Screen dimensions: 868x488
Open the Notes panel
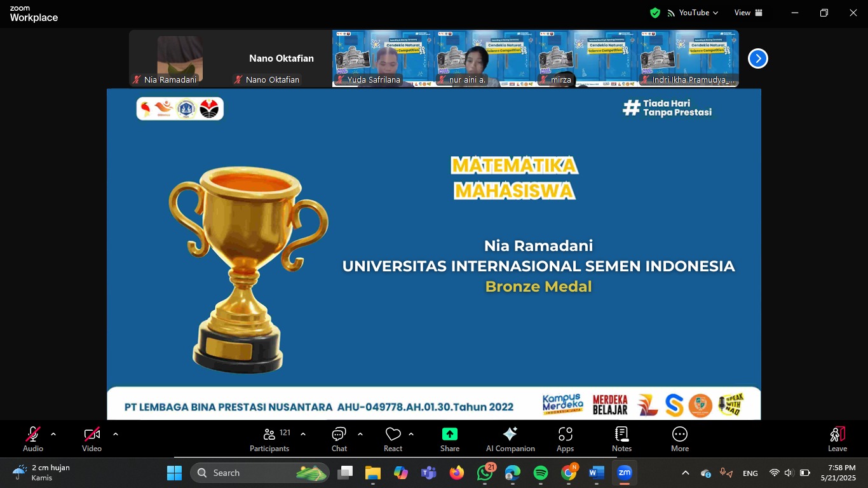(x=621, y=438)
